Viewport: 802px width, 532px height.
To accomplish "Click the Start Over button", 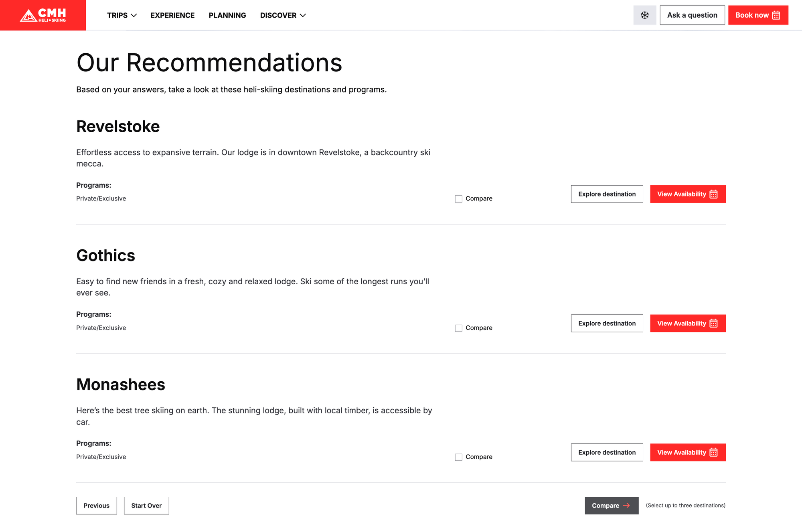I will (x=146, y=506).
